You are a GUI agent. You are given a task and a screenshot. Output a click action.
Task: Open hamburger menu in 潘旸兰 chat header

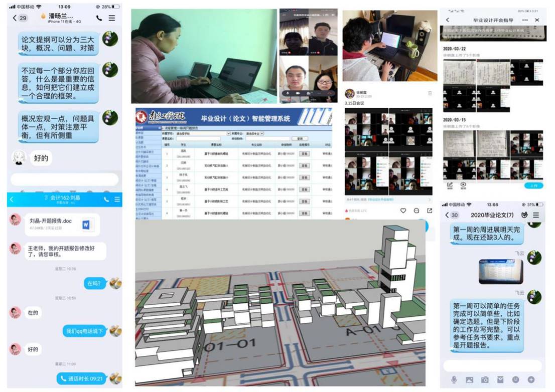tap(111, 18)
